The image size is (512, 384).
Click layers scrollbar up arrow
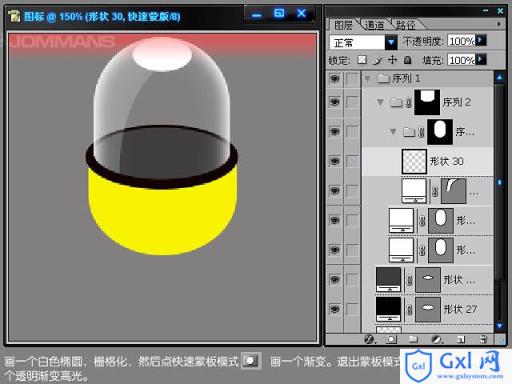[499, 77]
